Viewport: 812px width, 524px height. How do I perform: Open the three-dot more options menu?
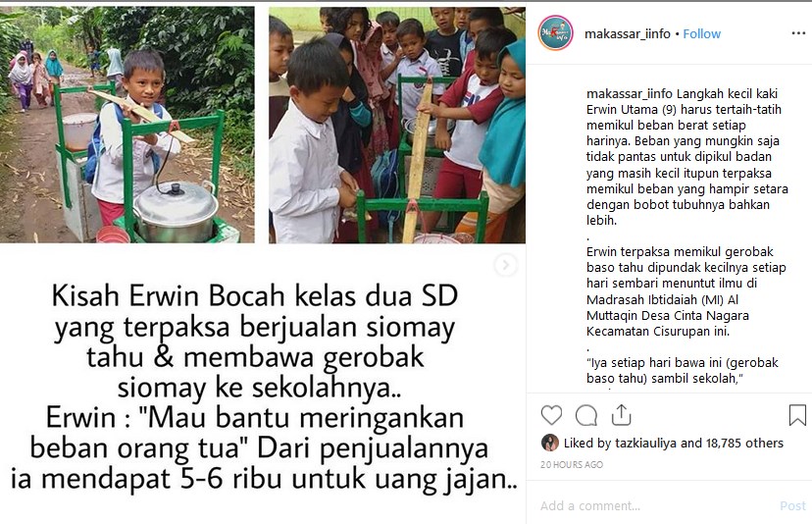pyautogui.click(x=798, y=33)
